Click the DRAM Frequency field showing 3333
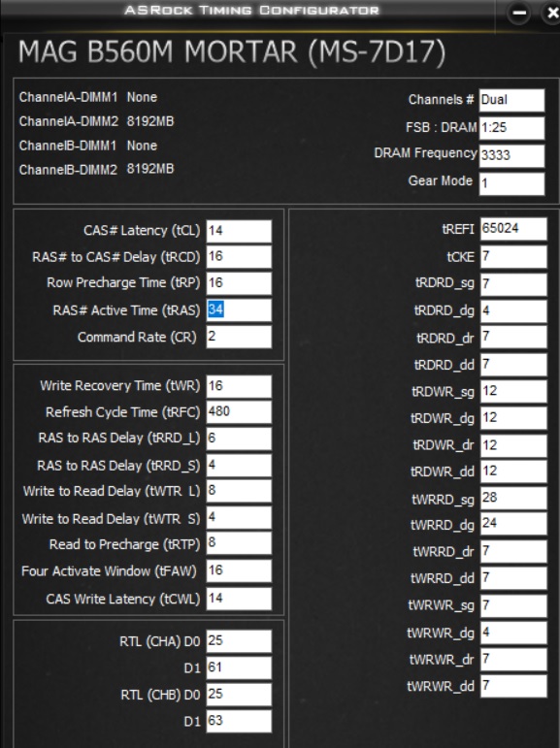The image size is (560, 748). 511,155
